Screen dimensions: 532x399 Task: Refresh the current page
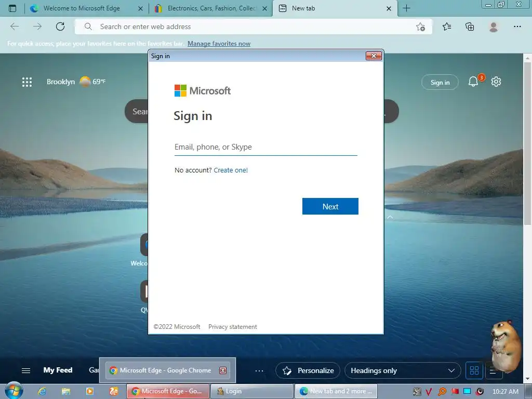(x=60, y=26)
